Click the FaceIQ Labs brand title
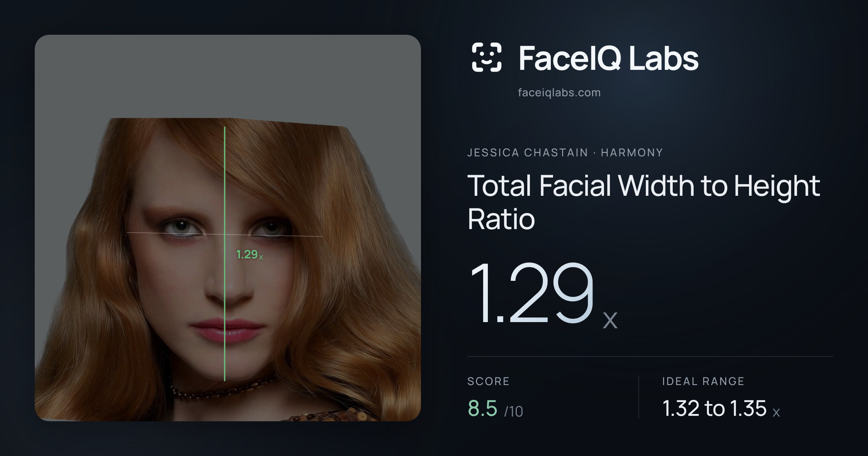Image resolution: width=868 pixels, height=456 pixels. coord(608,58)
